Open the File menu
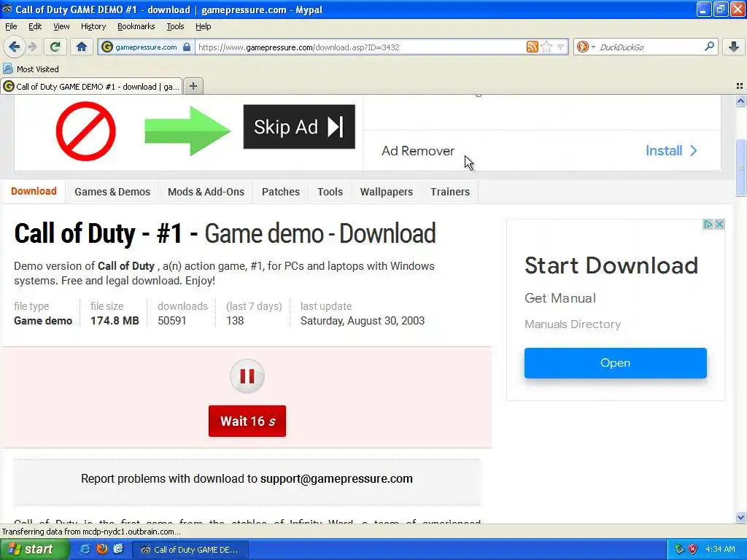Image resolution: width=747 pixels, height=560 pixels. coord(11,26)
